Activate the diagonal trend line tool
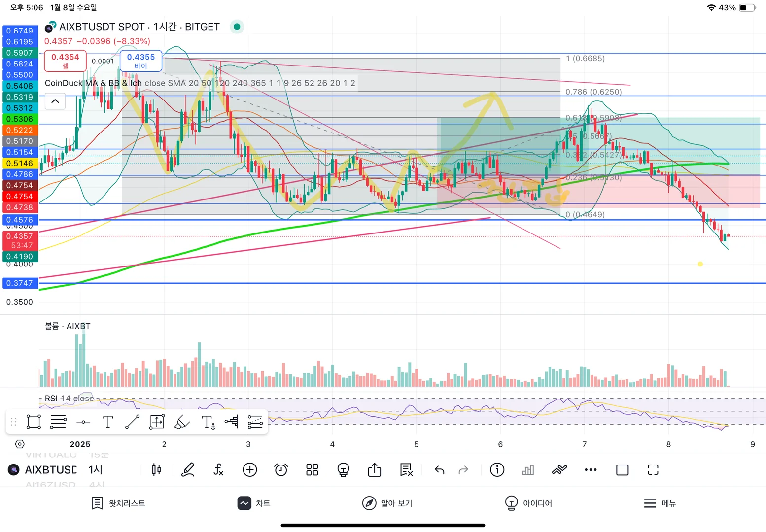The height and width of the screenshot is (532, 766). point(132,422)
